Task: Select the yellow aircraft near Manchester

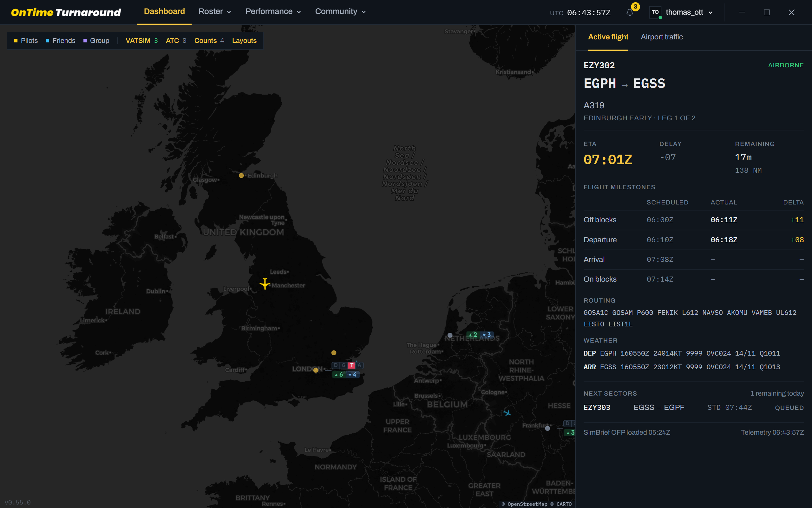Action: tap(265, 284)
